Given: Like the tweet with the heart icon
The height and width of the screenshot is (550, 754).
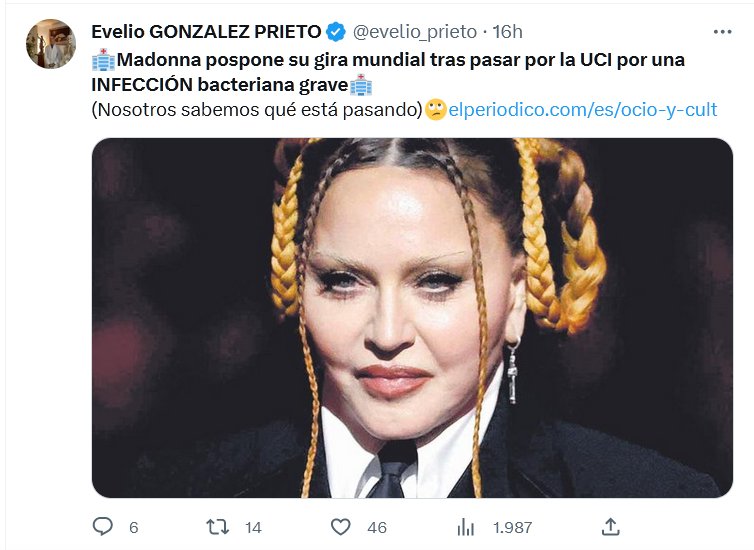Looking at the screenshot, I should click(x=340, y=526).
